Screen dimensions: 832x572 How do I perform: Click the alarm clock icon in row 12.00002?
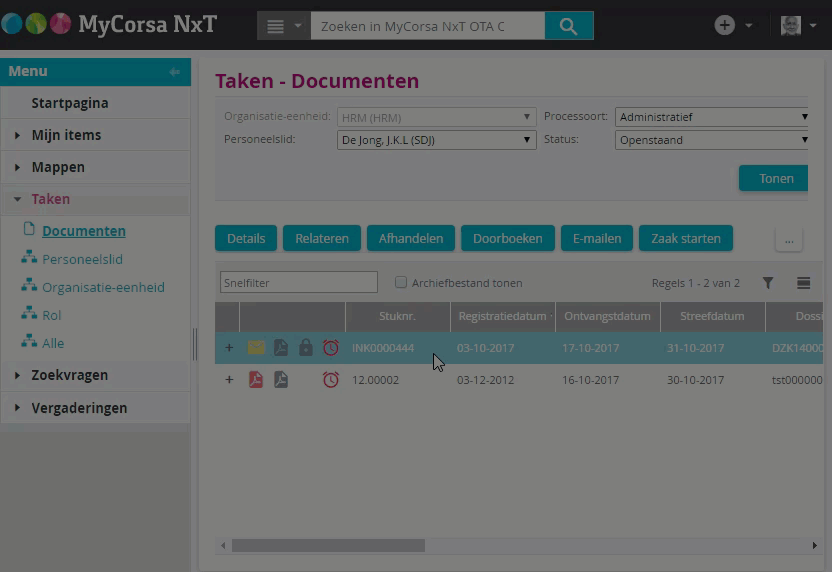pyautogui.click(x=331, y=379)
